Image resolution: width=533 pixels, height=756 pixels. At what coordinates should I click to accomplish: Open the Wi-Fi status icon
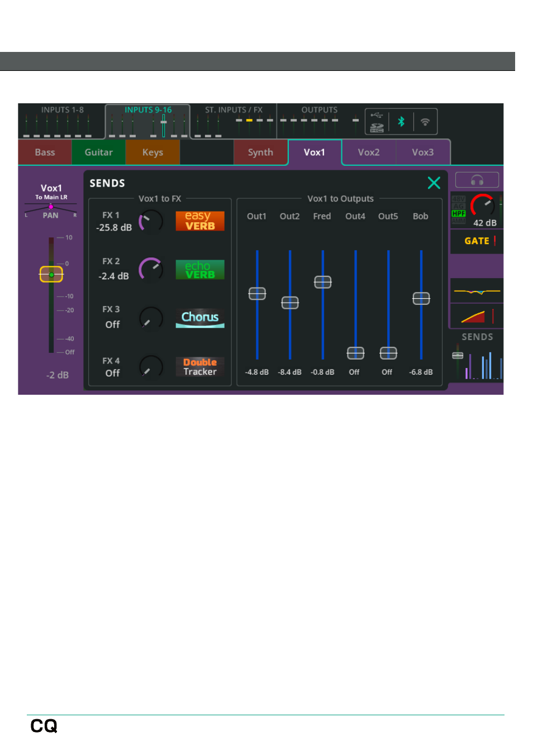click(425, 122)
